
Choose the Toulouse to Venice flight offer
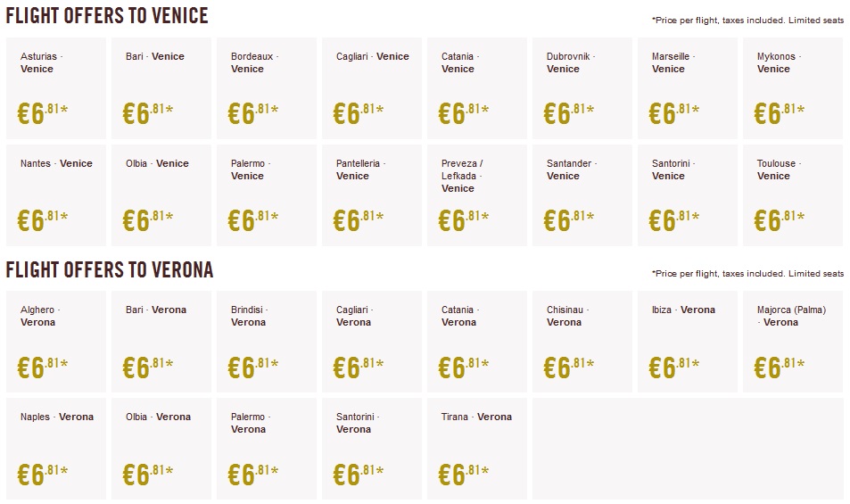click(x=792, y=194)
